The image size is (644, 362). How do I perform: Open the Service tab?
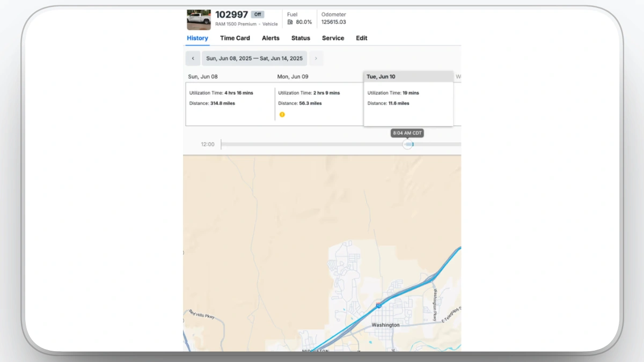pyautogui.click(x=333, y=38)
